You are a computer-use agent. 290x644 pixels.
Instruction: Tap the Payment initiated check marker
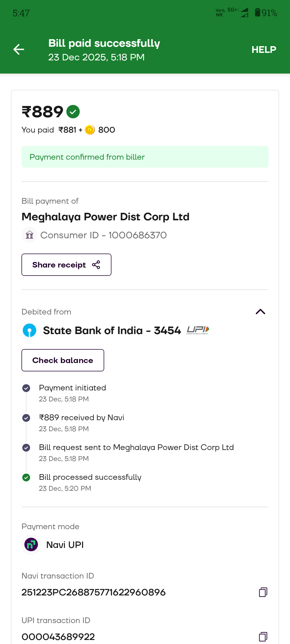[26, 388]
